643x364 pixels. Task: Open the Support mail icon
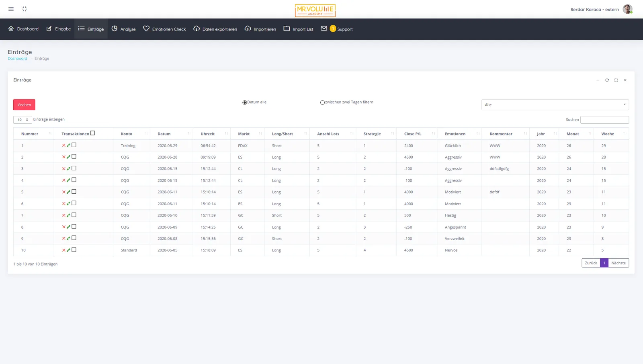point(324,29)
